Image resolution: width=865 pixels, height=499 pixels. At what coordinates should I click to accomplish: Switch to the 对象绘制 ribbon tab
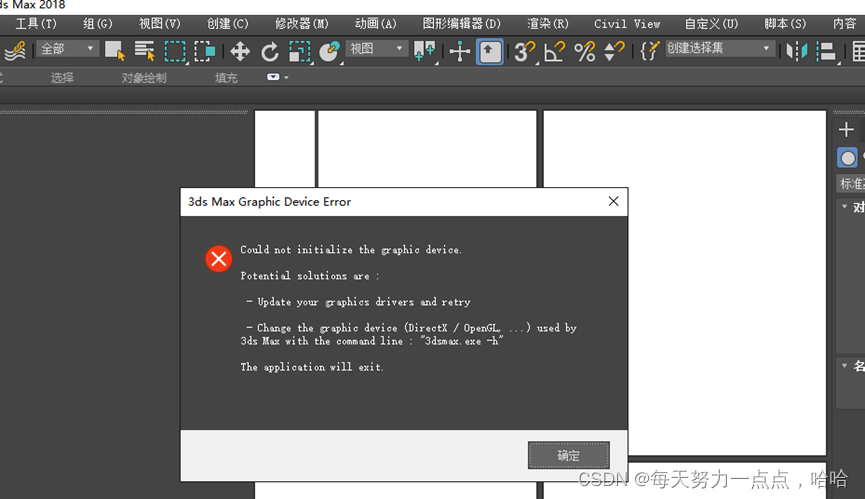click(x=143, y=78)
